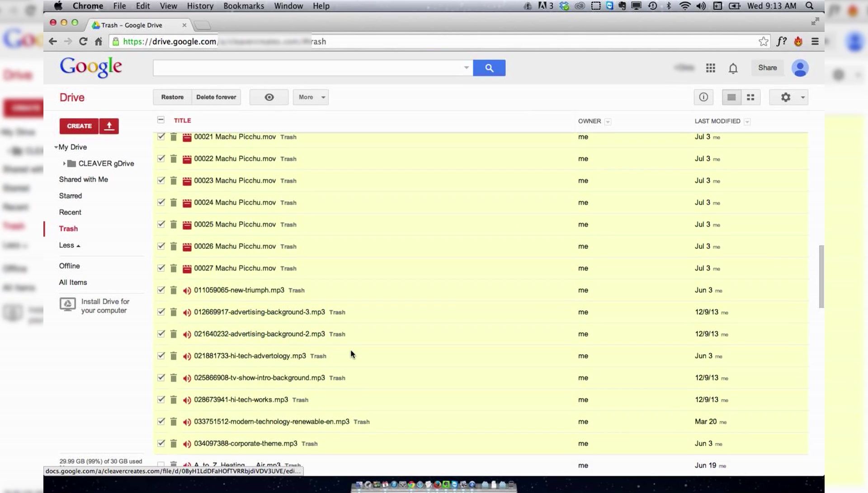
Task: Click audio icon of 028673941-hi-tech-works.mp3
Action: click(187, 400)
